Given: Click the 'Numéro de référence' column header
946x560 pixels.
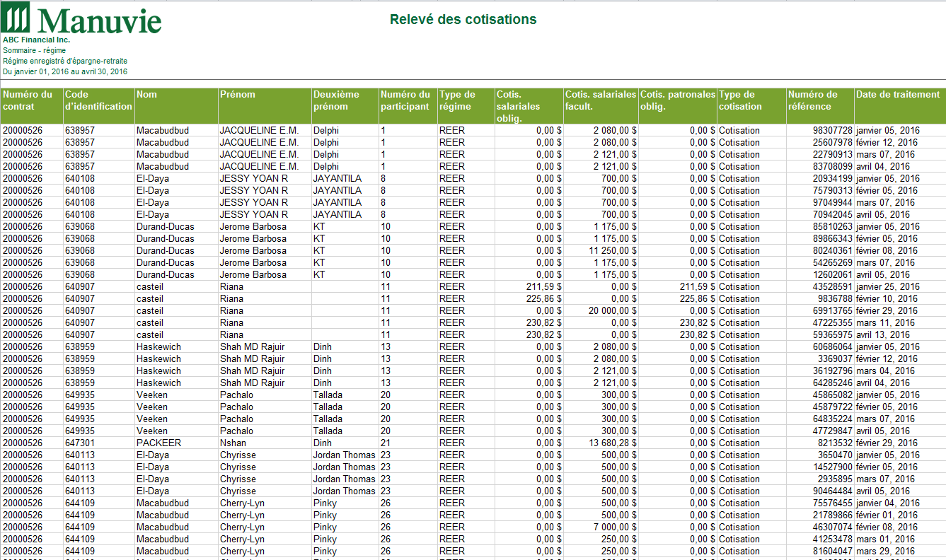Looking at the screenshot, I should click(813, 100).
